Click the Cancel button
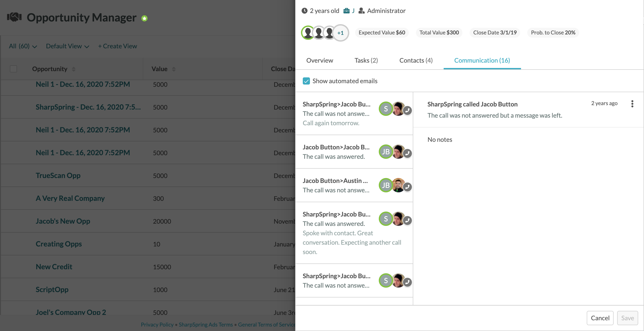This screenshot has height=331, width=644. [x=600, y=318]
